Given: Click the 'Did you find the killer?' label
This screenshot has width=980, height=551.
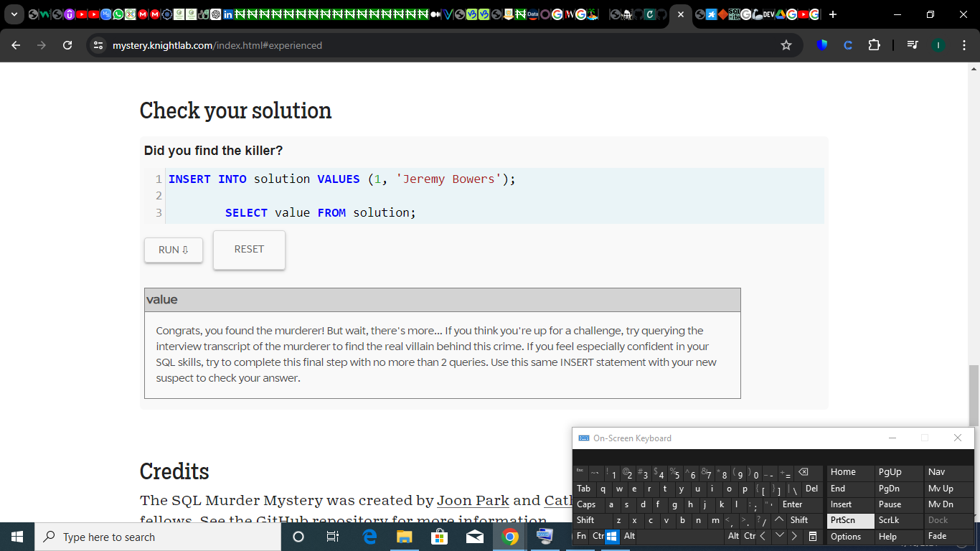Looking at the screenshot, I should click(214, 151).
